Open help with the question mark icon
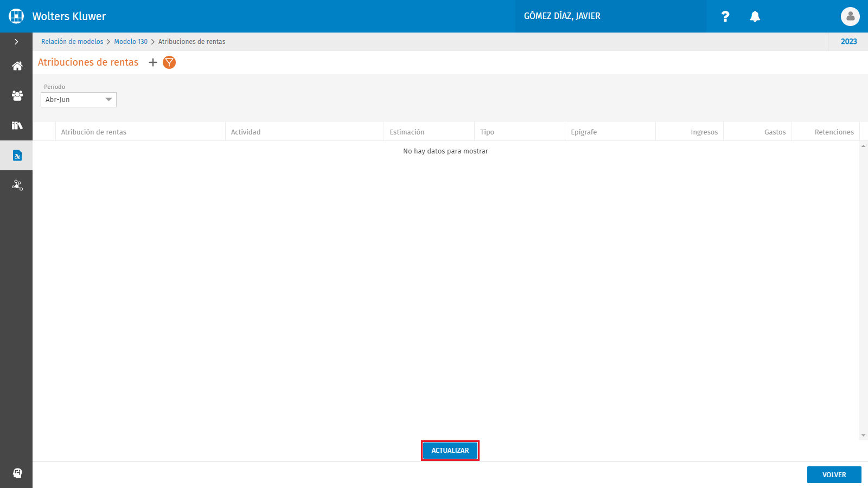This screenshot has height=488, width=868. coord(725,16)
